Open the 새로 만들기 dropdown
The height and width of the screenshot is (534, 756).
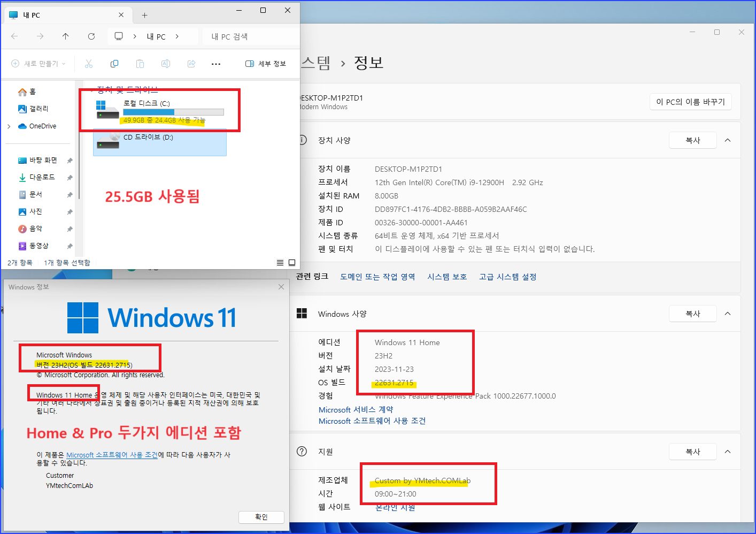[38, 64]
